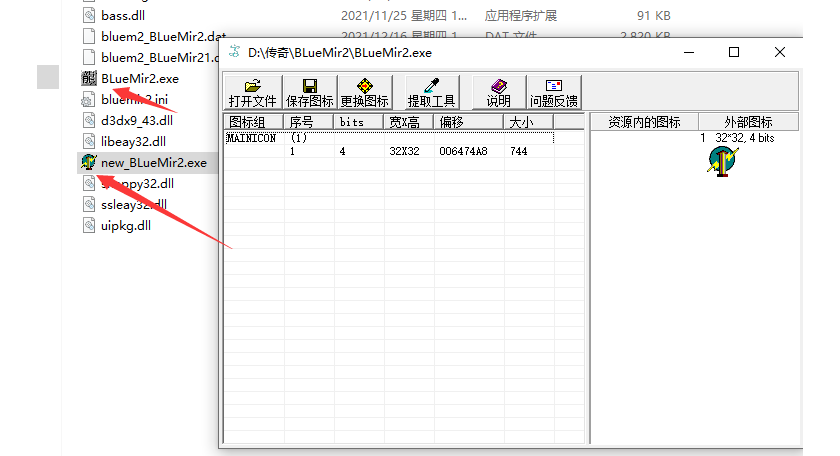Click the 保存图标 save icon button
Viewport: 840px width, 456px height.
(x=310, y=93)
